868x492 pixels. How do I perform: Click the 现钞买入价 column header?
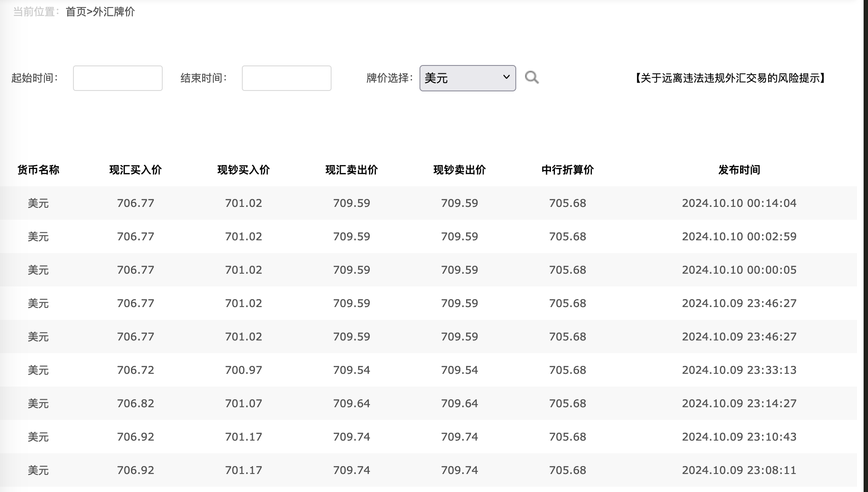pyautogui.click(x=243, y=170)
